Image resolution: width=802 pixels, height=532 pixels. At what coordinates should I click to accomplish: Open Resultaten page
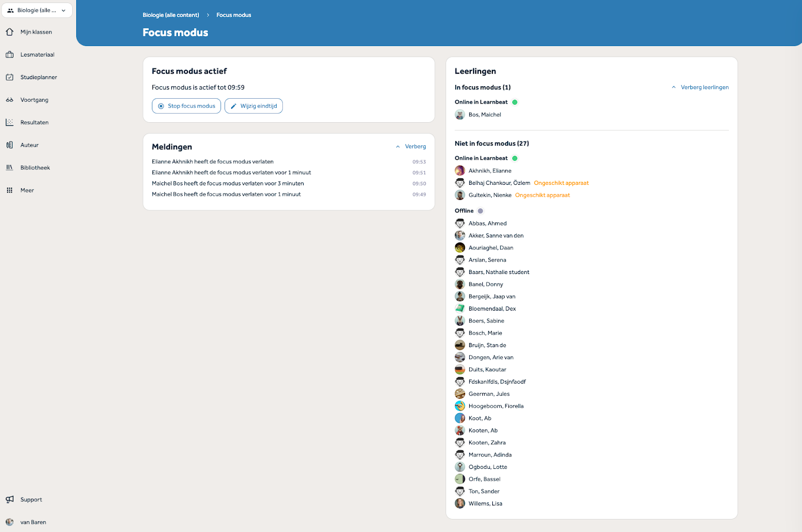click(x=35, y=122)
